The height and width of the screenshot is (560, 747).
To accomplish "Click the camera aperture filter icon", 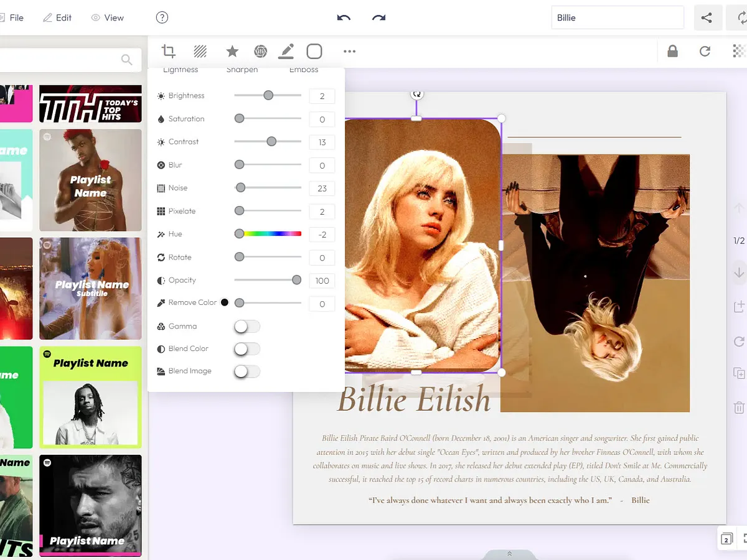I will [x=260, y=51].
